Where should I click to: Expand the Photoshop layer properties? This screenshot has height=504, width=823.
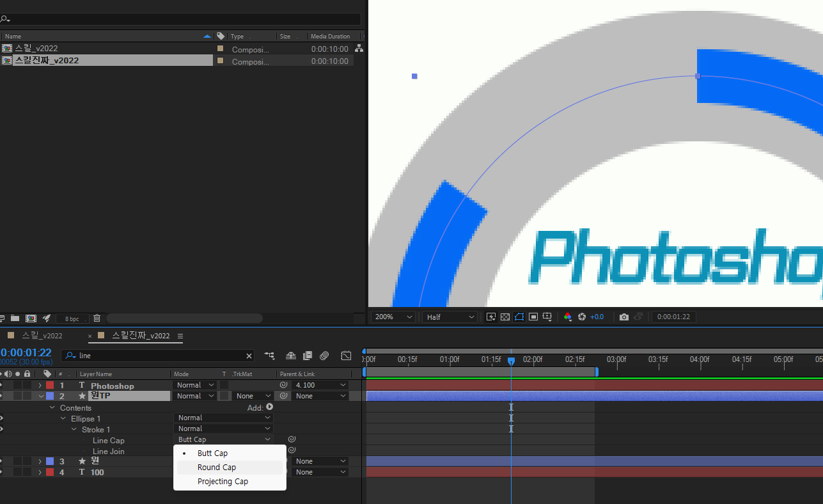[40, 386]
